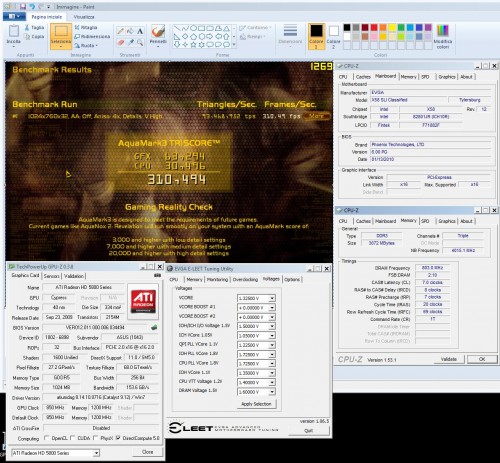Click the ATI CrossFire Disabled field
Viewport: 500px width, 463px height.
click(101, 428)
